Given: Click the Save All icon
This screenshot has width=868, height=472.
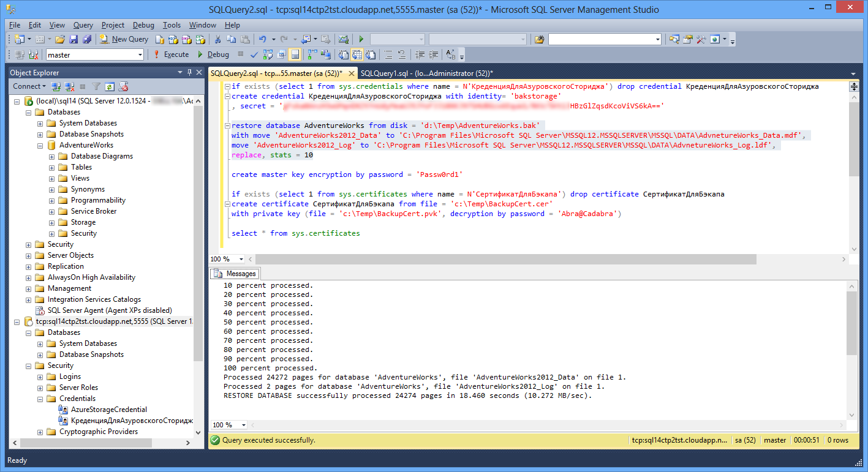Looking at the screenshot, I should 87,39.
